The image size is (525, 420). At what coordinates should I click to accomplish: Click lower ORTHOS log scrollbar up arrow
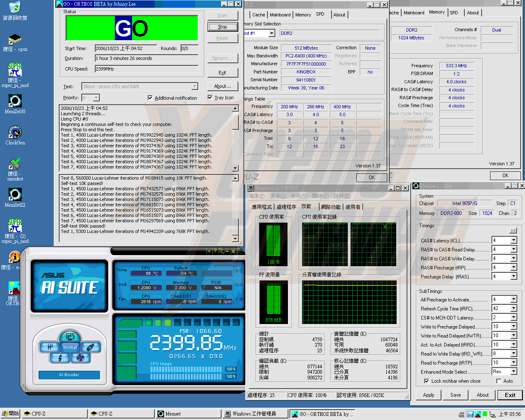pos(235,178)
